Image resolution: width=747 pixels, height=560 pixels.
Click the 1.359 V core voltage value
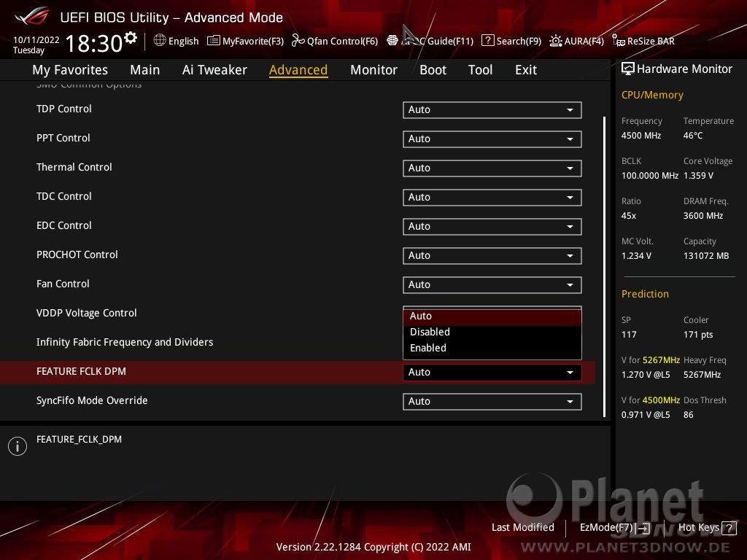tap(698, 176)
